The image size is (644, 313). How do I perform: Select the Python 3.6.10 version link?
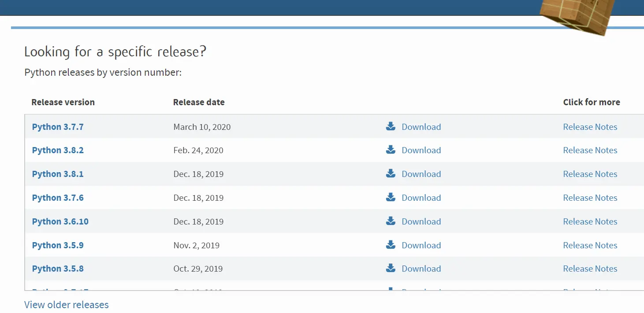pos(60,221)
